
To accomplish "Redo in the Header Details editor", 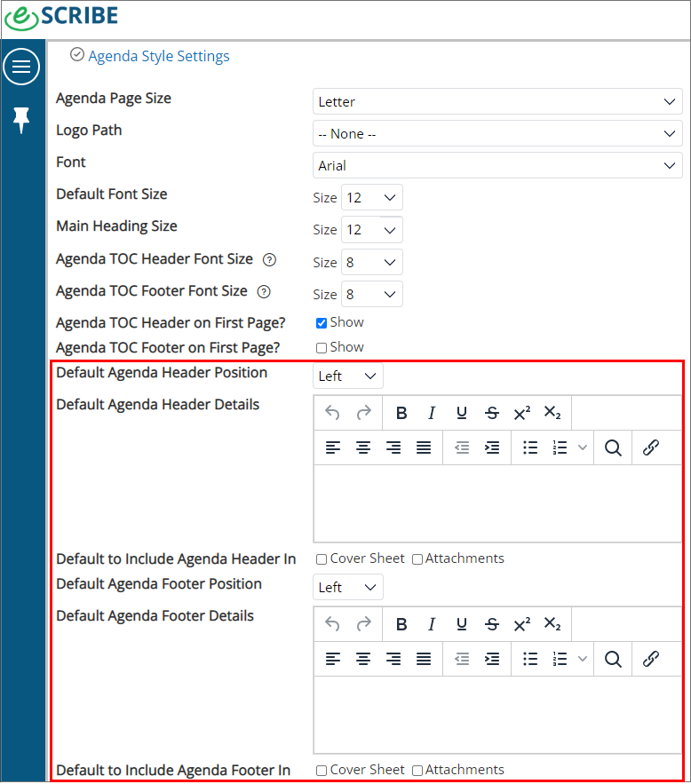I will (x=364, y=413).
